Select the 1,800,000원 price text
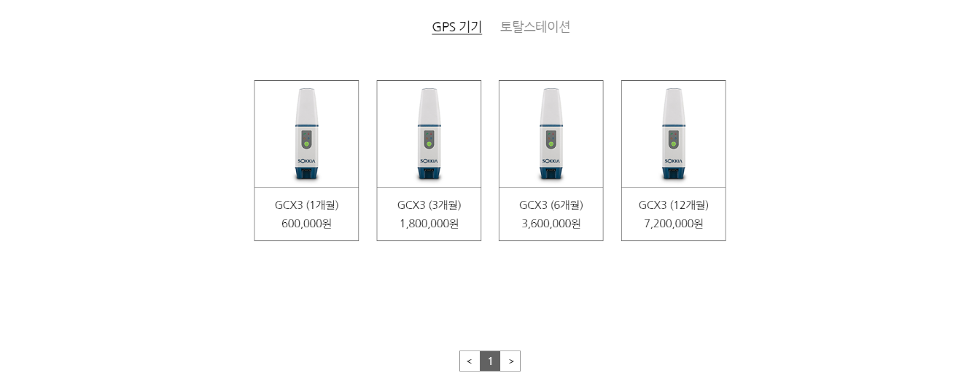 429,224
